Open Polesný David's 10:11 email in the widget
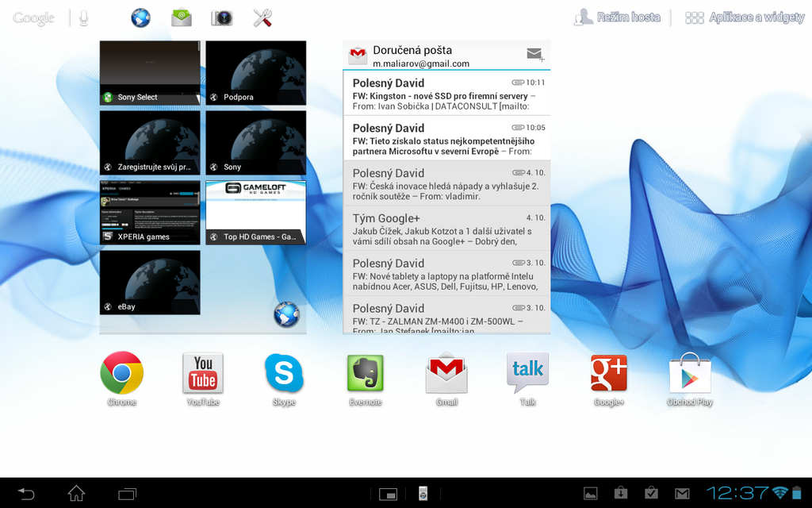The image size is (812, 508). click(x=444, y=95)
